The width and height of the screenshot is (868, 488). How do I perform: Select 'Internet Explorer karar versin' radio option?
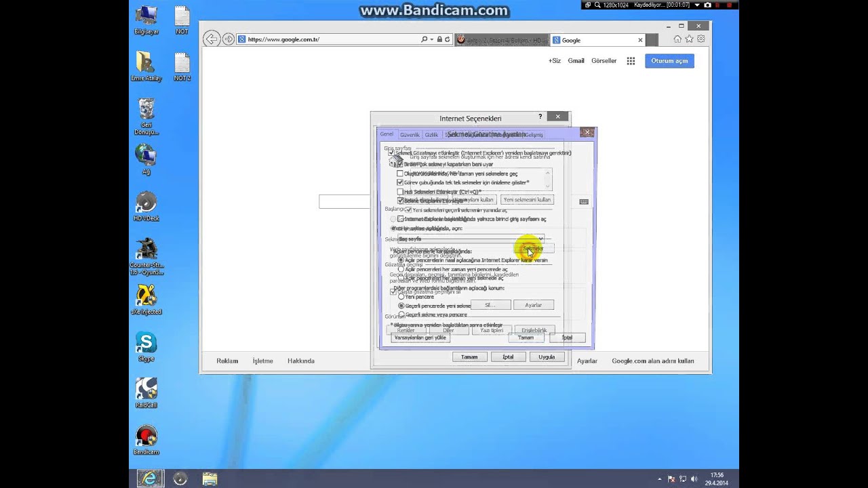pos(401,260)
